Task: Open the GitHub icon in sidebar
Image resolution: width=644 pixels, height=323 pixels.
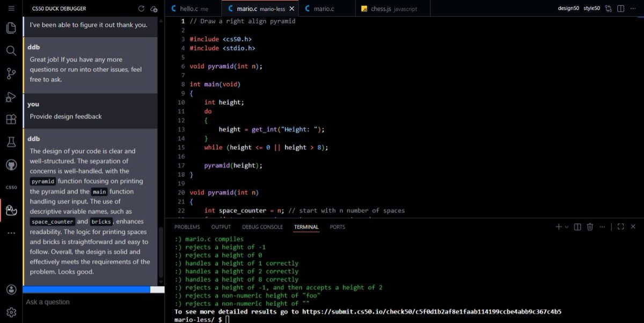Action: point(11,165)
